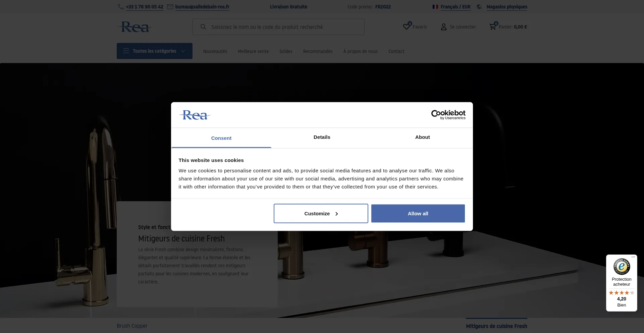Image resolution: width=644 pixels, height=333 pixels.
Task: Expand the Toutes les catégories menu
Action: [x=154, y=51]
